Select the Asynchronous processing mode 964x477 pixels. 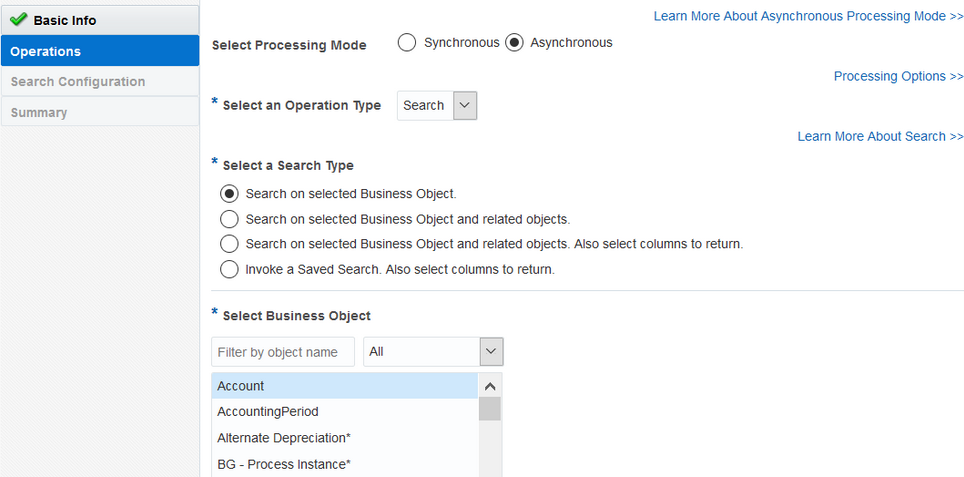pyautogui.click(x=514, y=43)
